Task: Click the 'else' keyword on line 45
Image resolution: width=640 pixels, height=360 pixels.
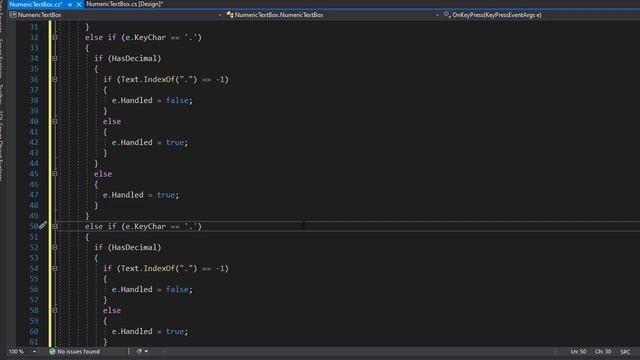Action: (103, 174)
